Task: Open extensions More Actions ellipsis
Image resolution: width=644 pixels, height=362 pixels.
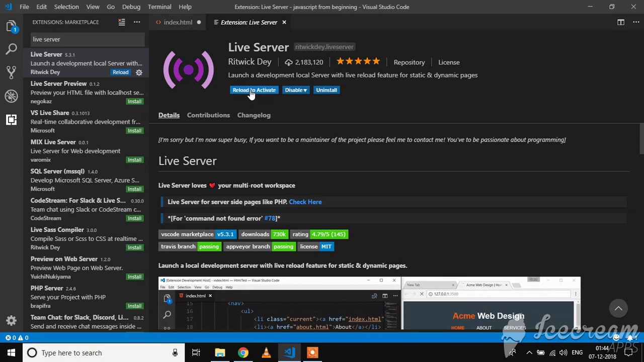Action: point(137,22)
